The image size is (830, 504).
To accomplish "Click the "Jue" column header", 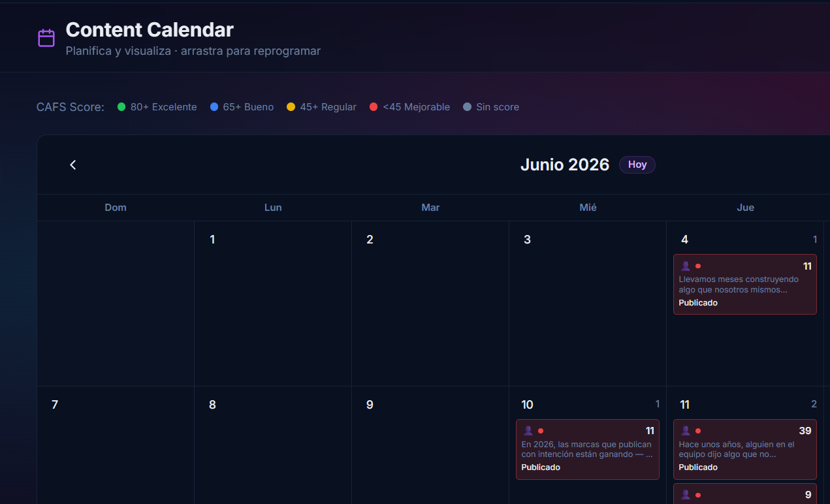I will coord(745,208).
